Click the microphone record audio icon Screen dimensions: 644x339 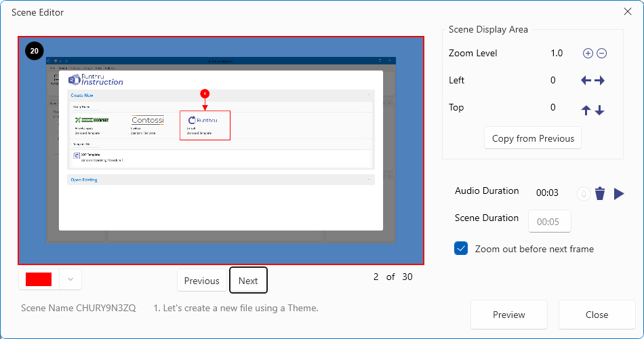[583, 194]
